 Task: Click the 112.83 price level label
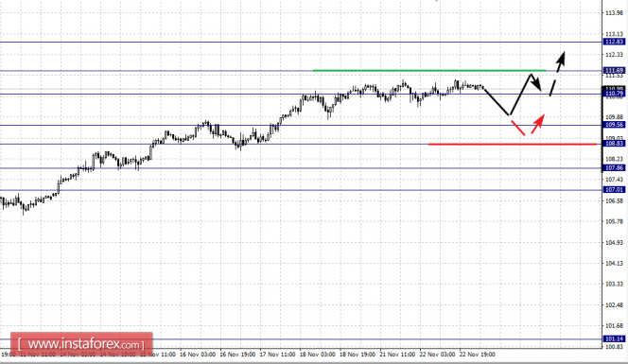(x=614, y=42)
